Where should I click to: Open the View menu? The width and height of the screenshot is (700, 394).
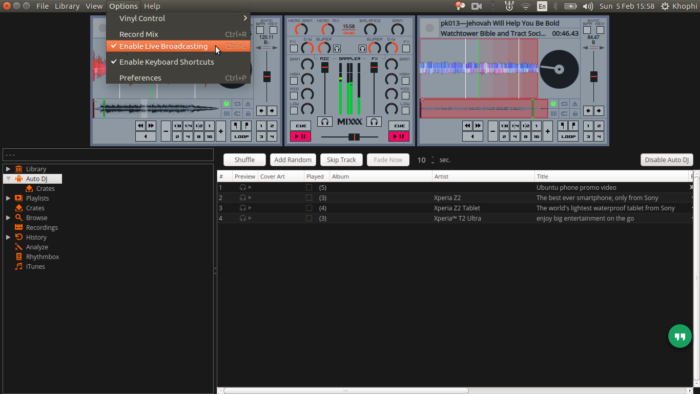click(x=94, y=6)
